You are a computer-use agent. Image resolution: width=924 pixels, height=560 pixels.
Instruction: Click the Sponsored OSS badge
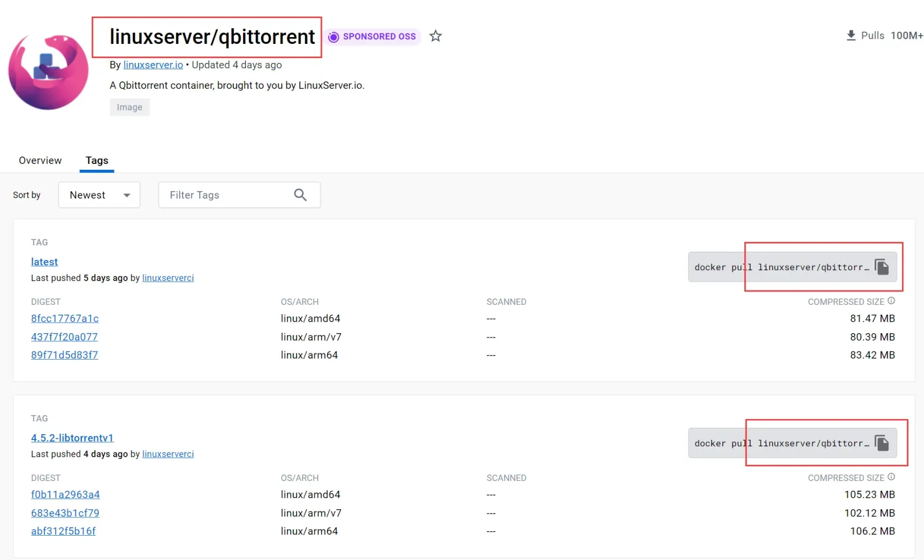372,36
